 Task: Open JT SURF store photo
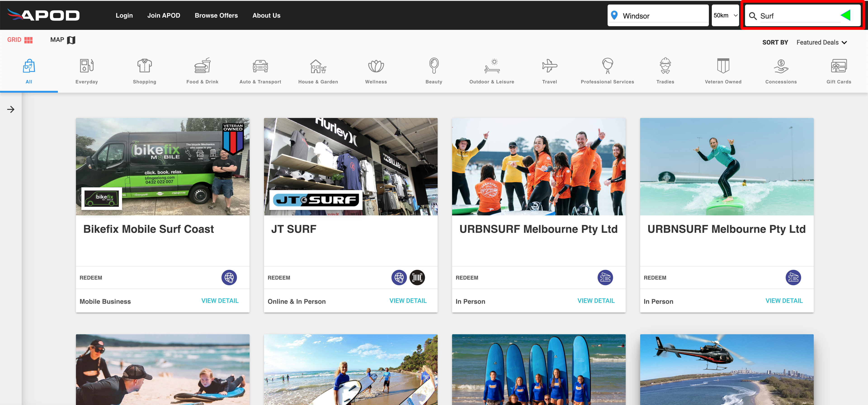click(350, 166)
